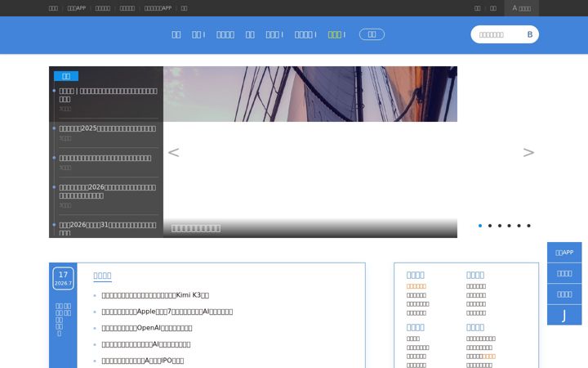This screenshot has width=588, height=368.
Task: Open the news item mentioning 'IPO'
Action: coord(142,361)
